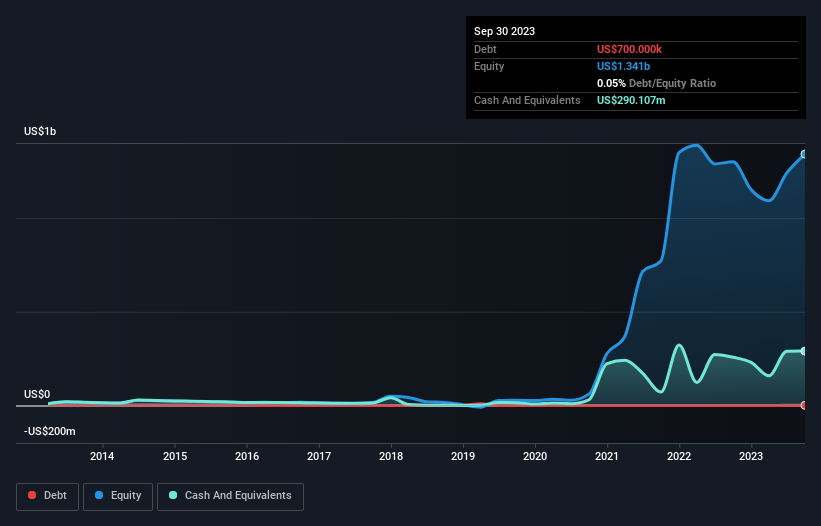This screenshot has width=821, height=526.
Task: Click the Equity endpoint marker at Sep 2023
Action: pos(804,154)
